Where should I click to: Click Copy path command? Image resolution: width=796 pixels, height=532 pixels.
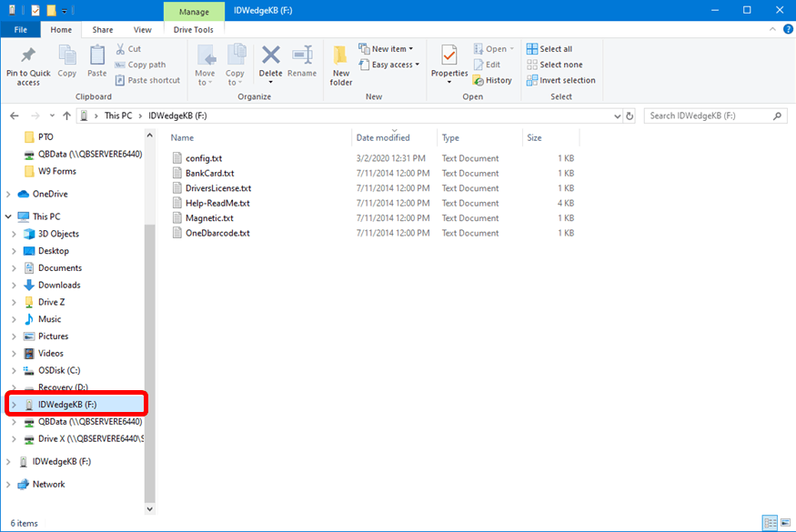(141, 65)
